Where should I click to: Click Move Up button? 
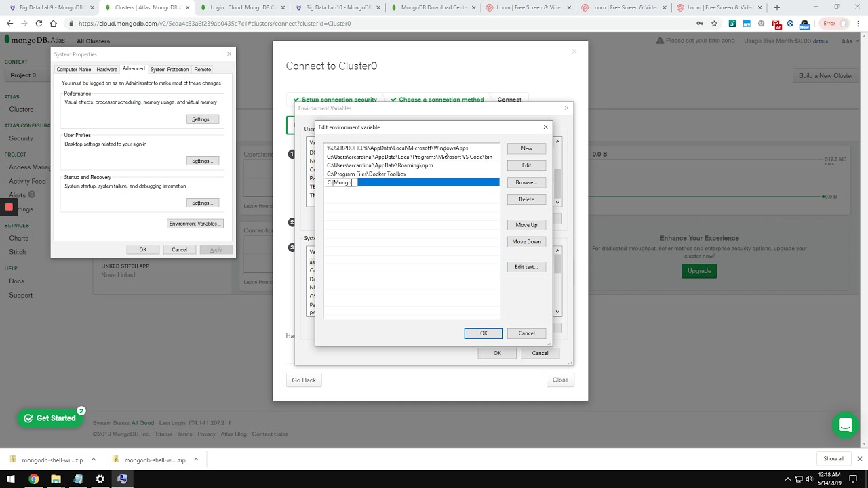(526, 225)
